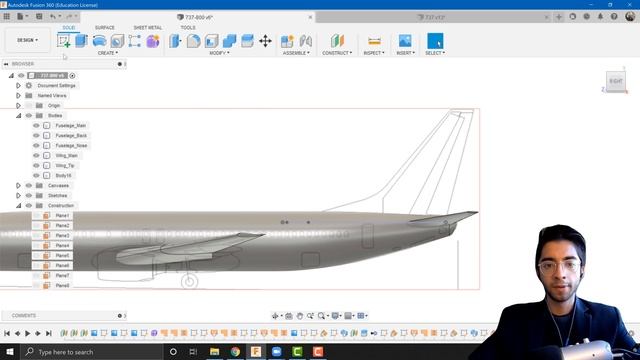Screen dimensions: 640x360
Task: Select the Construct plane tool
Action: coord(337,41)
